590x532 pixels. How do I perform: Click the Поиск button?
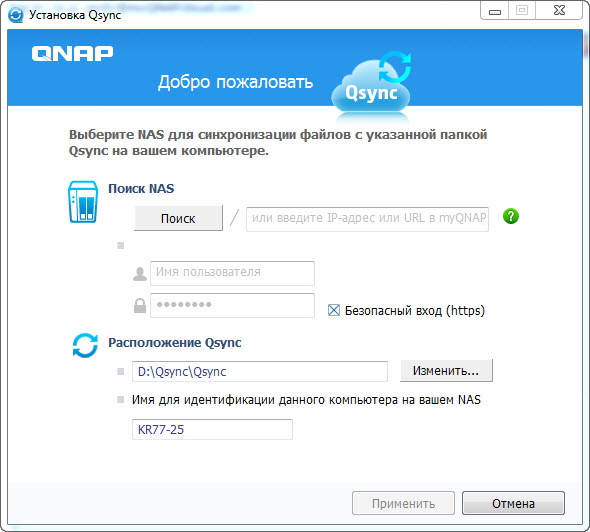pos(178,218)
